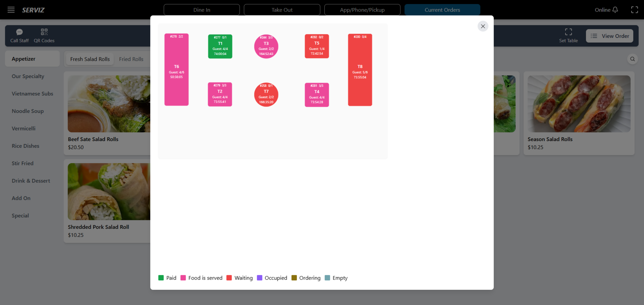Click the View Order button
Screen dimensions: 644x305
(x=609, y=36)
